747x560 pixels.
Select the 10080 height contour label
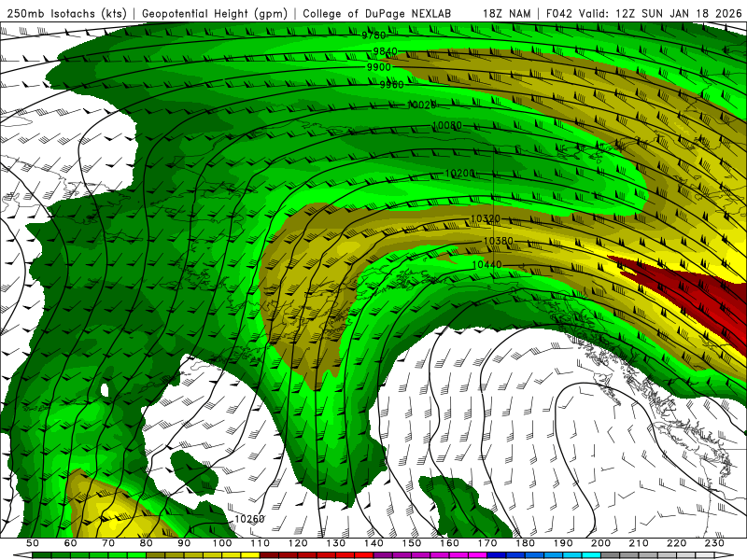pos(447,126)
